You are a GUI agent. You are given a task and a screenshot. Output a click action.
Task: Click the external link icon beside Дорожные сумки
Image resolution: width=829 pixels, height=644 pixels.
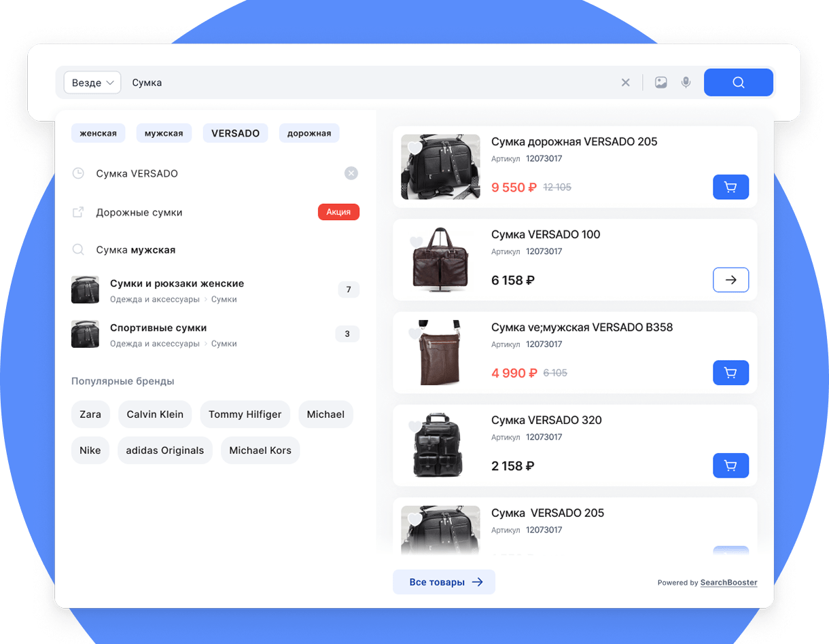(78, 212)
